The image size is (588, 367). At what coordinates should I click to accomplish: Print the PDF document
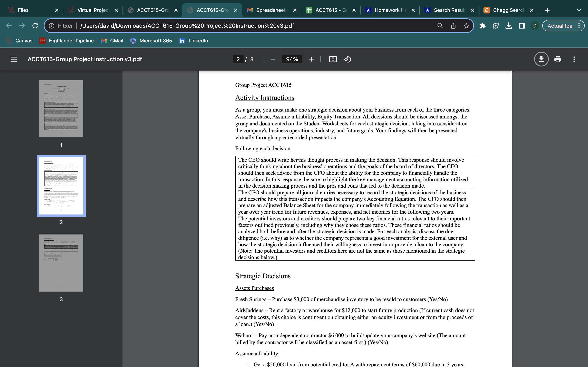558,59
